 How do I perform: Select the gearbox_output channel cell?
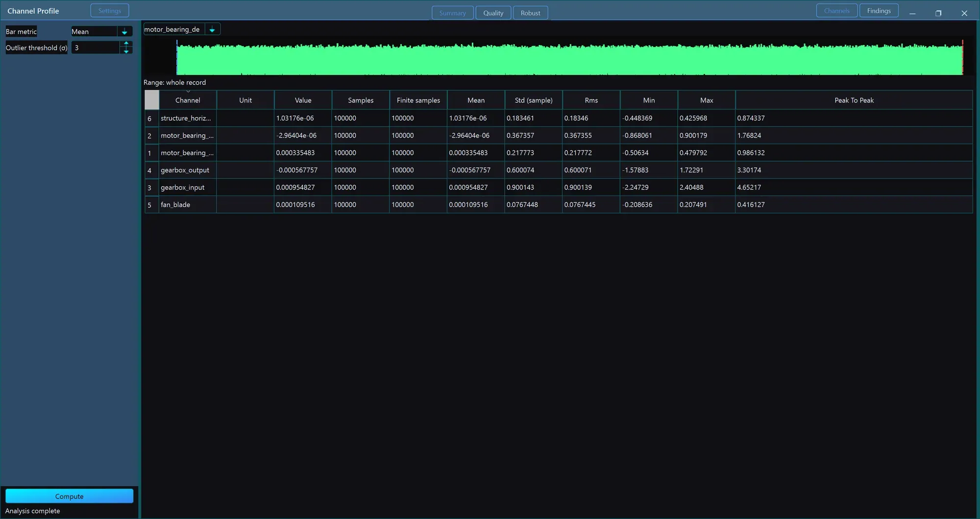[x=188, y=170]
